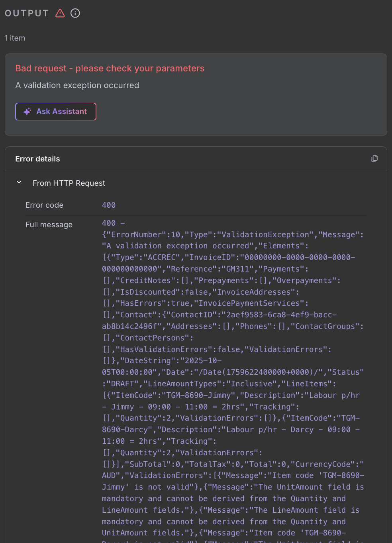The width and height of the screenshot is (392, 543).
Task: Click the "1 item" count text
Action: pyautogui.click(x=15, y=38)
